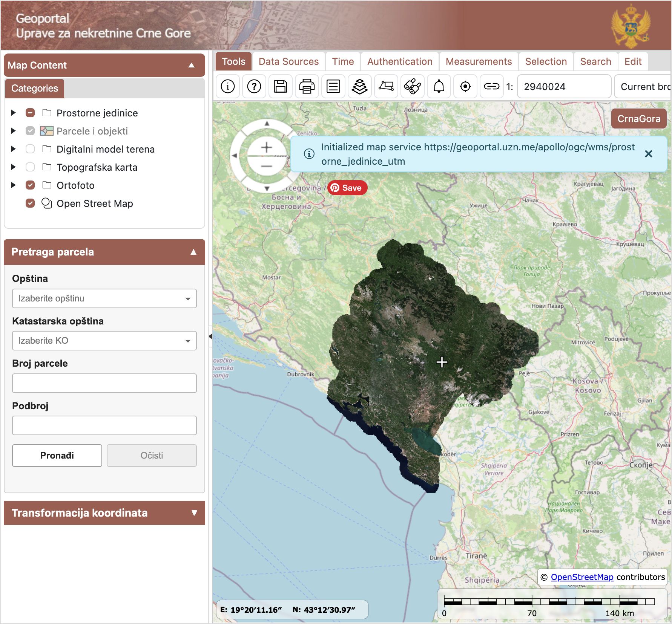Viewport: 672px width, 624px height.
Task: Click the feature info icon in toolbar
Action: 228,87
